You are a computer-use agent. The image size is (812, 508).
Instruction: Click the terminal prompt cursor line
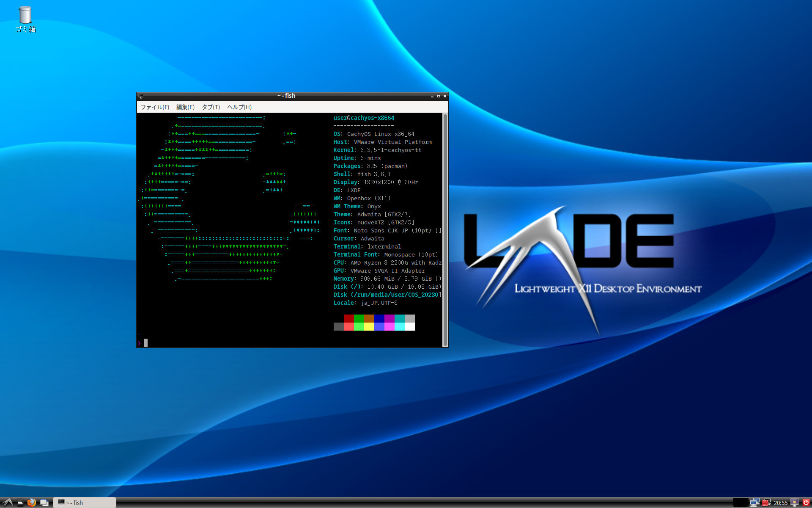pos(290,342)
